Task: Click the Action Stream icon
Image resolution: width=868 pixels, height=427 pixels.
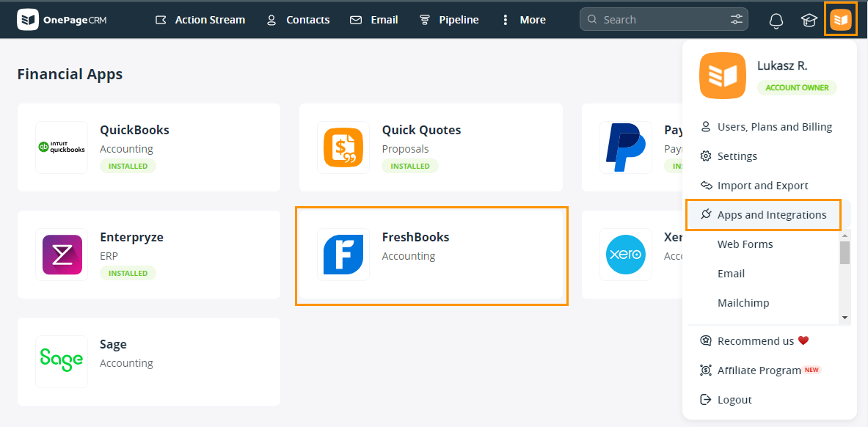Action: (x=161, y=20)
